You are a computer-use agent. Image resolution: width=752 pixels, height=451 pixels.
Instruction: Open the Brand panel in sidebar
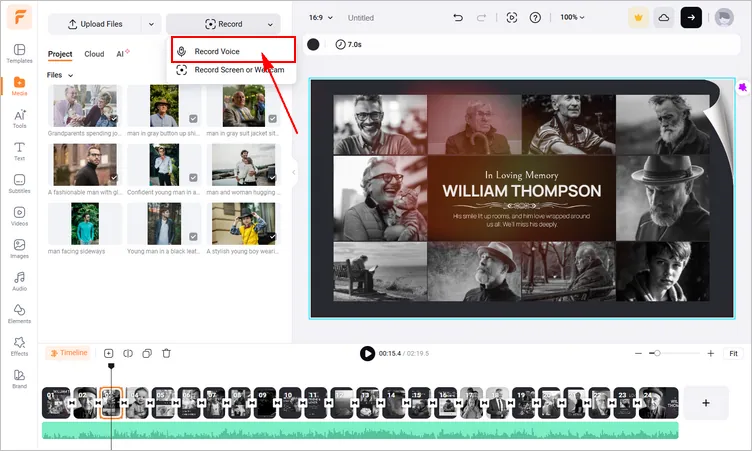(x=19, y=379)
